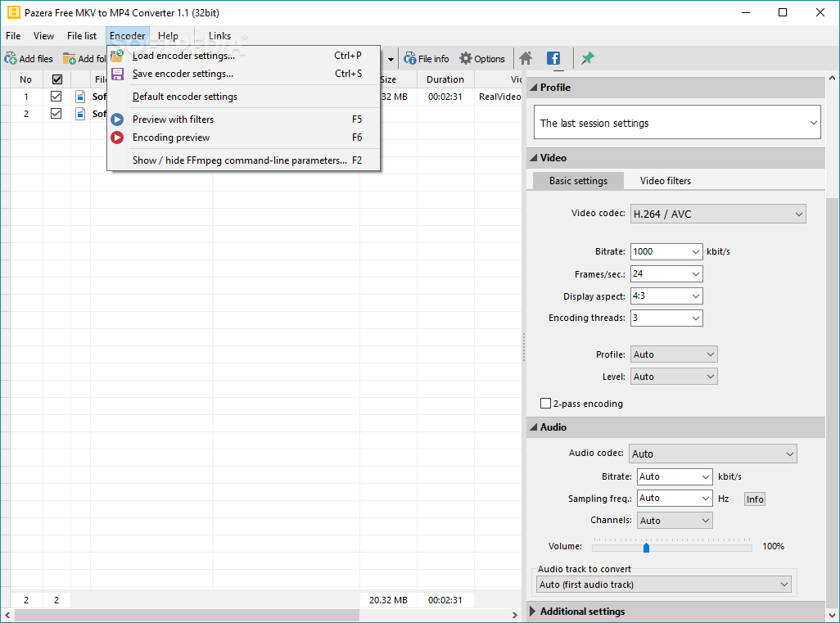Uncheck the checkbox for file row 2
This screenshot has height=623, width=840.
[x=56, y=114]
